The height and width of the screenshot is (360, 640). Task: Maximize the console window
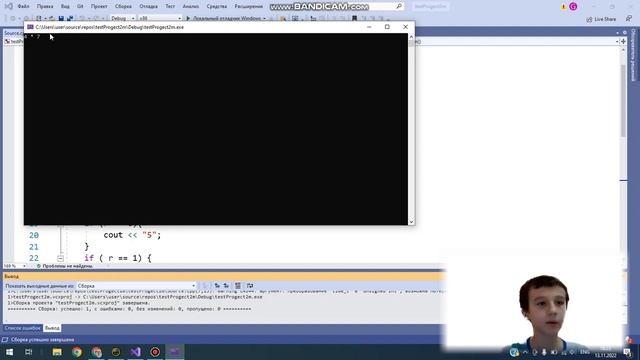click(387, 27)
